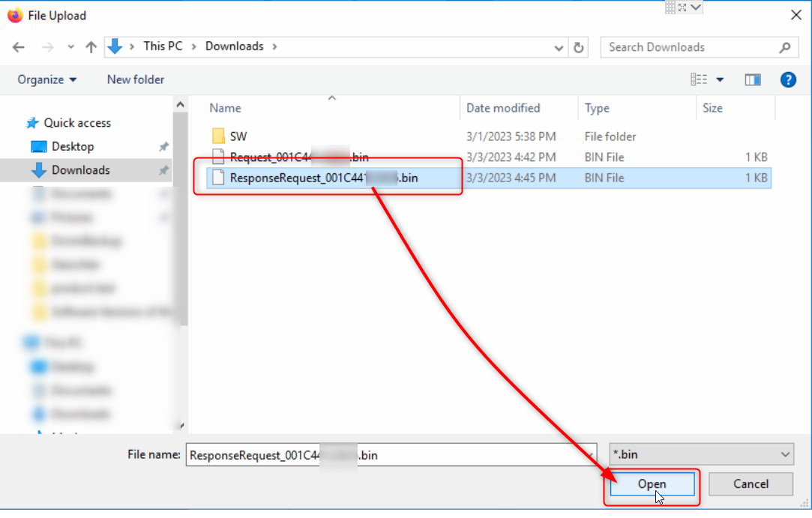The height and width of the screenshot is (518, 812).
Task: Select Downloads in the address path
Action: 235,46
